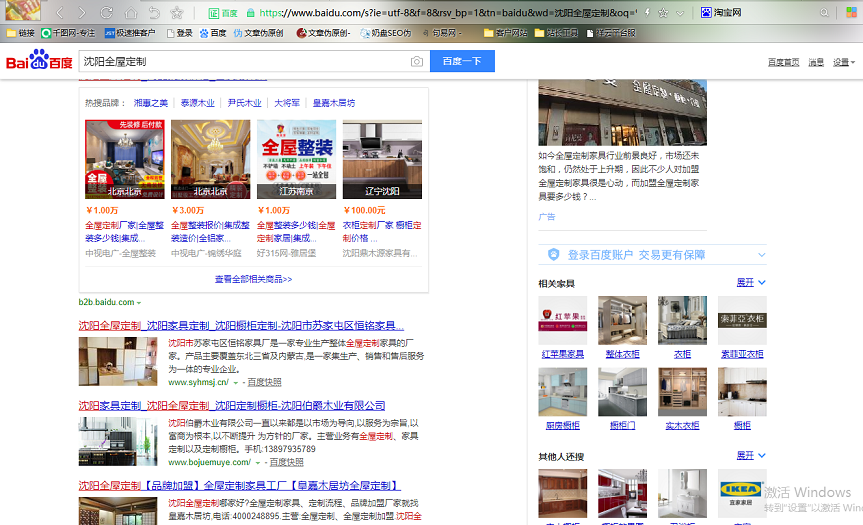
Task: Click hot brand 尹氏木业
Action: click(x=244, y=103)
